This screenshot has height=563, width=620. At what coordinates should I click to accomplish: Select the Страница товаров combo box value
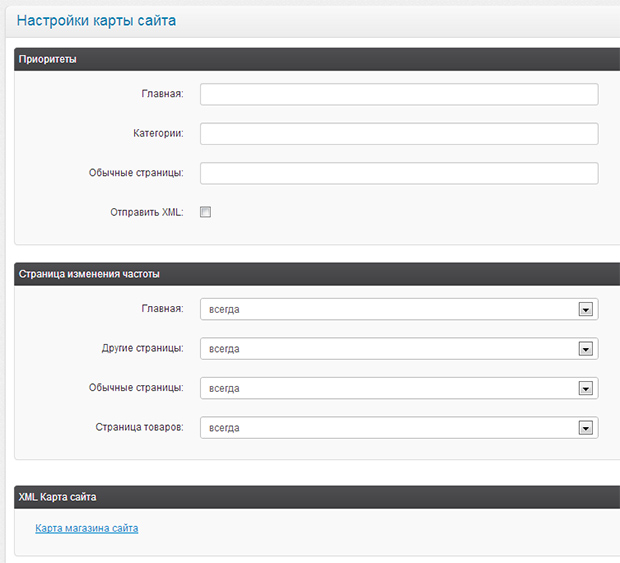399,428
